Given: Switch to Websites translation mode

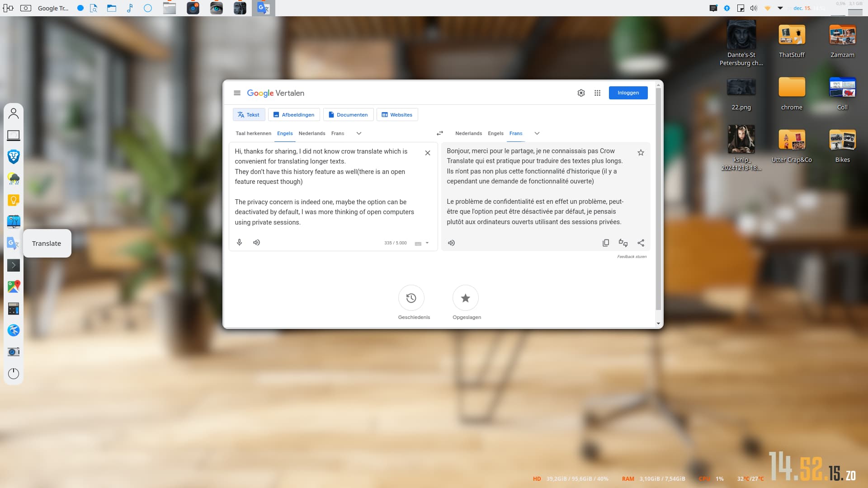Looking at the screenshot, I should (x=397, y=115).
